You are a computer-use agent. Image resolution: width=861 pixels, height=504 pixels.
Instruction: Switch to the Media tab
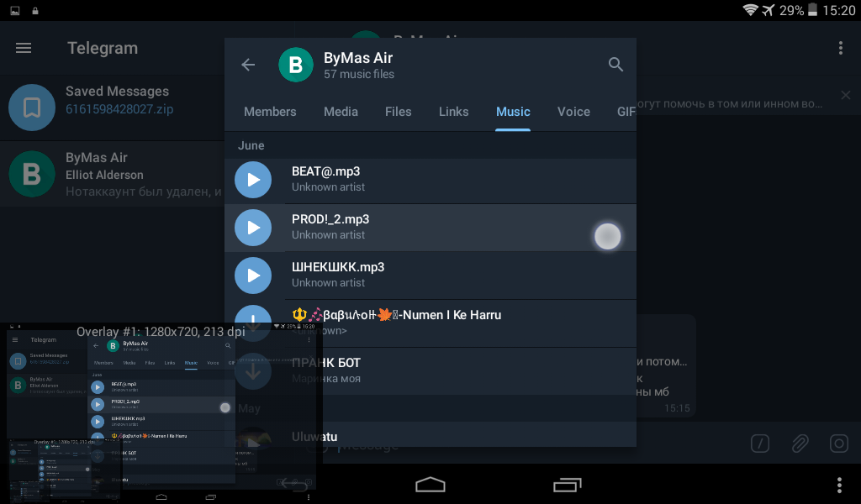(341, 112)
